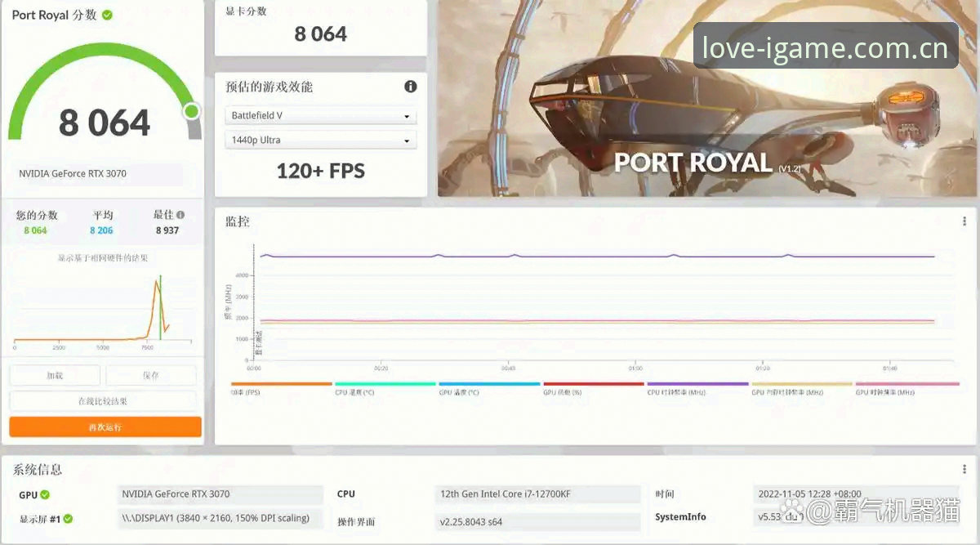Click the large 8 064 score in the gauge
Viewport: 980px width, 545px height.
105,123
